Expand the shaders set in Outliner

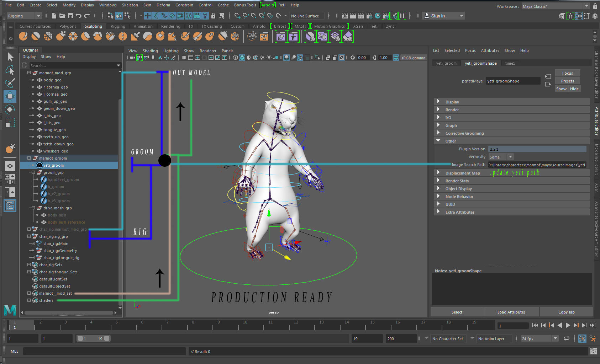(x=29, y=300)
